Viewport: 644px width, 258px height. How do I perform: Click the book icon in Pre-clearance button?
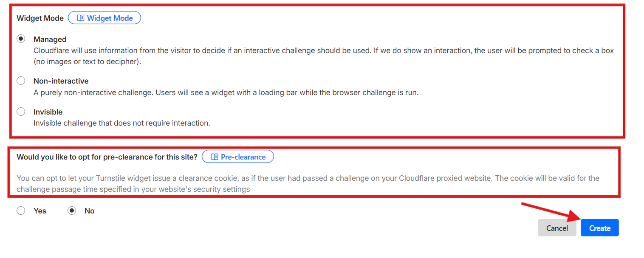click(x=215, y=157)
